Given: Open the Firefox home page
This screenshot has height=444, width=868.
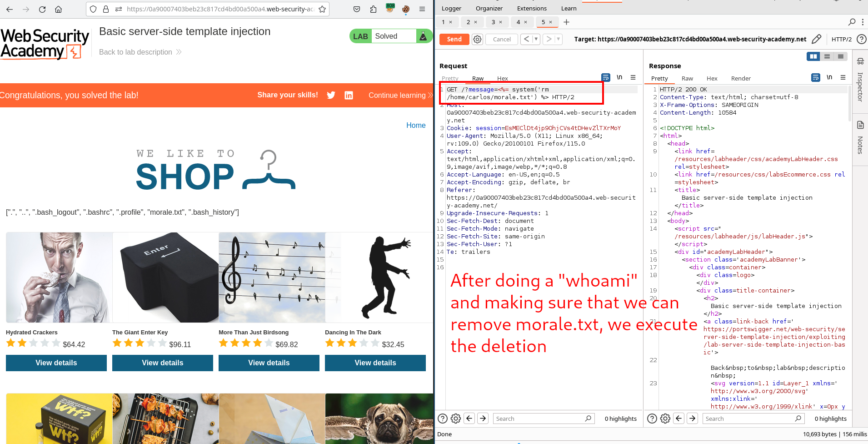Looking at the screenshot, I should click(59, 9).
